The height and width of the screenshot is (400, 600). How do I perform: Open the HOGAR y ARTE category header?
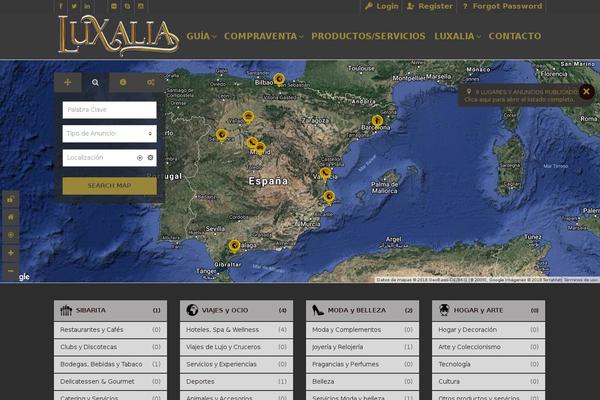(489, 310)
